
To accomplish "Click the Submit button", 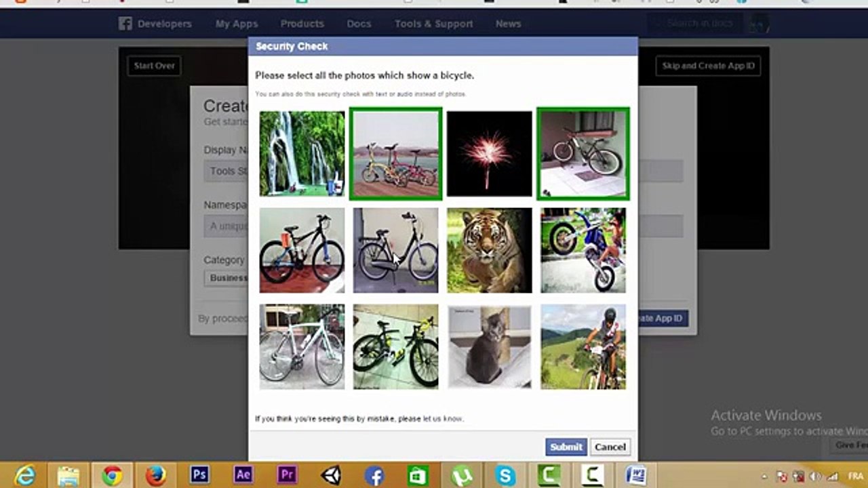I will [566, 447].
